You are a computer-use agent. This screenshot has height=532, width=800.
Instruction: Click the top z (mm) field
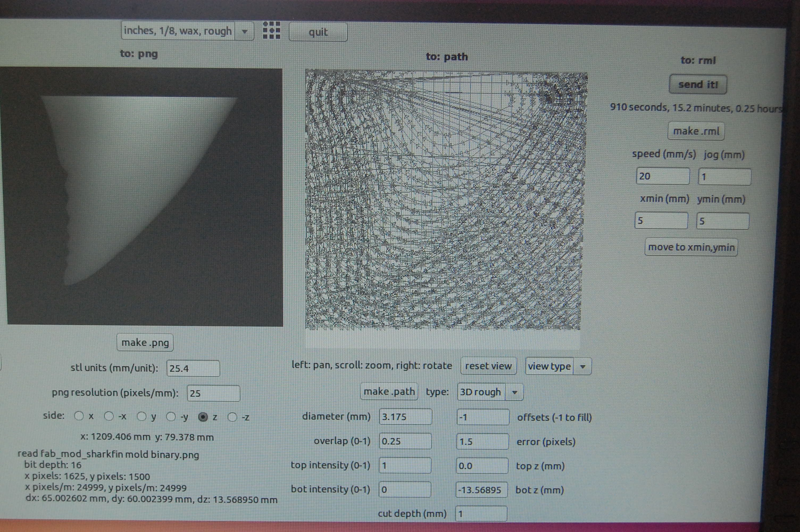(482, 465)
